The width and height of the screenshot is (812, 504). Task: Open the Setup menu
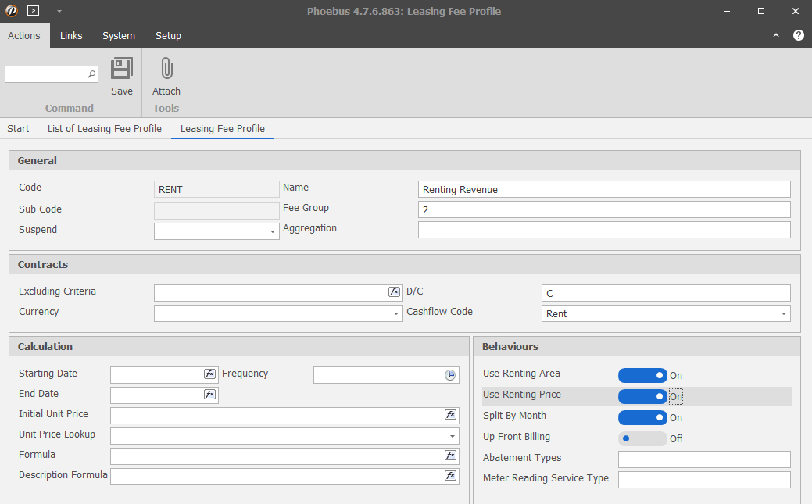pyautogui.click(x=168, y=36)
